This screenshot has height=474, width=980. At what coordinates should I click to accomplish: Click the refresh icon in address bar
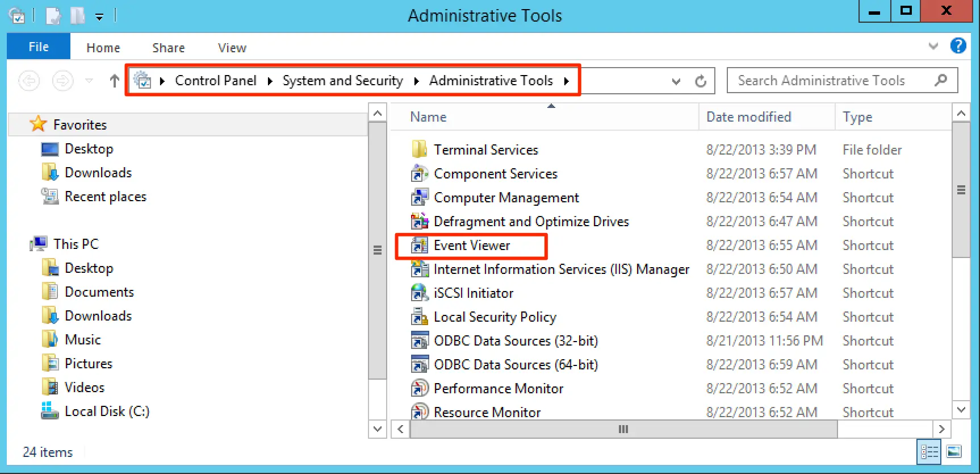701,81
